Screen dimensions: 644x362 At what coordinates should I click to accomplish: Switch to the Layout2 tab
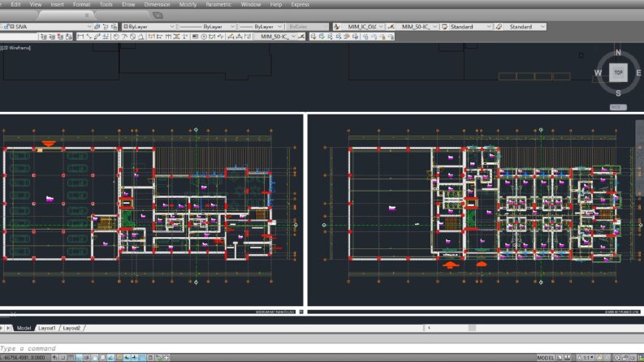(72, 328)
